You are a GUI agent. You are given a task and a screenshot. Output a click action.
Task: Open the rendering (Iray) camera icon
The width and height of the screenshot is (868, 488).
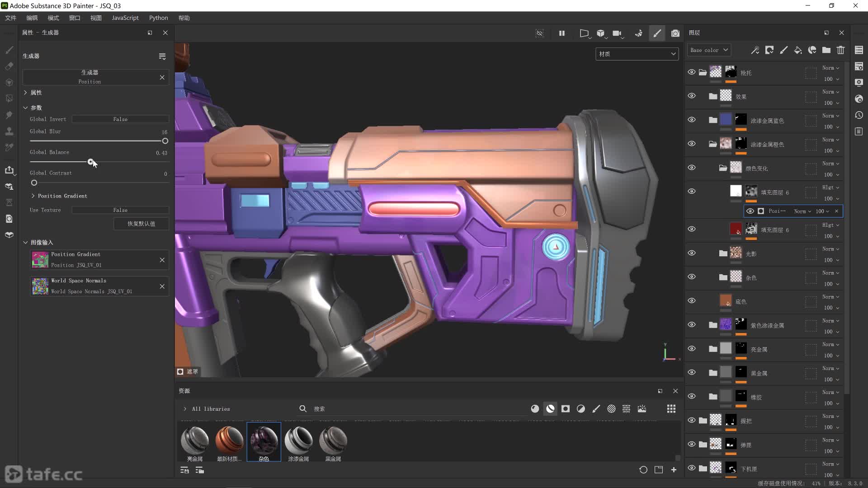click(675, 33)
